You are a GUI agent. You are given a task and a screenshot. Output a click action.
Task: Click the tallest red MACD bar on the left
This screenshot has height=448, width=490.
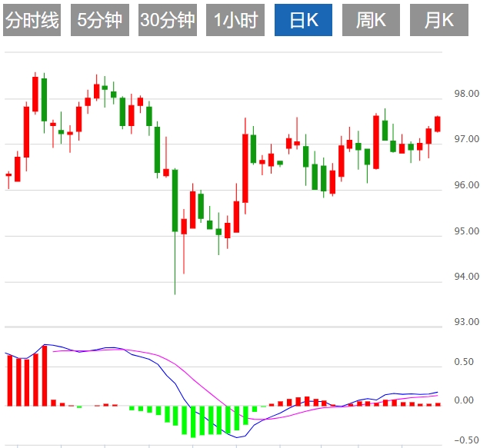pyautogui.click(x=45, y=376)
